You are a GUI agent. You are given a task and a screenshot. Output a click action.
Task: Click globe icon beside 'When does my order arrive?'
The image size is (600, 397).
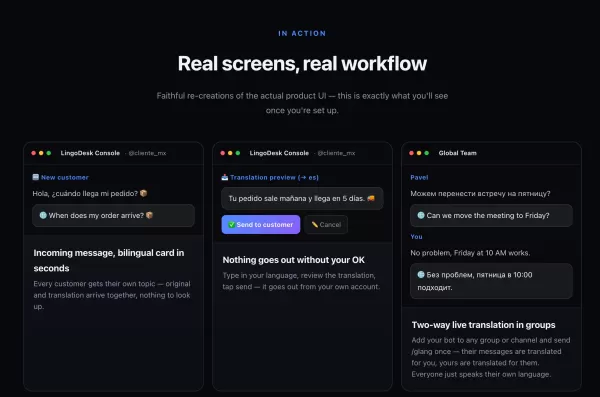point(43,216)
